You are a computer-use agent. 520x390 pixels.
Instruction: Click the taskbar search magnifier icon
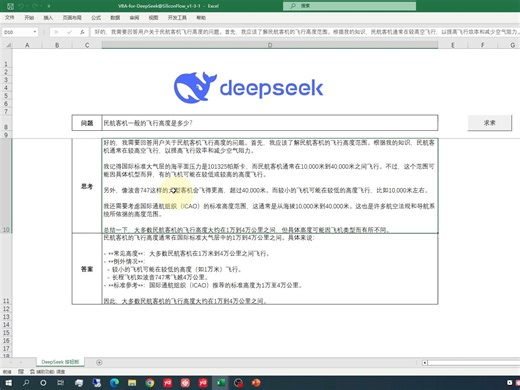[26, 383]
